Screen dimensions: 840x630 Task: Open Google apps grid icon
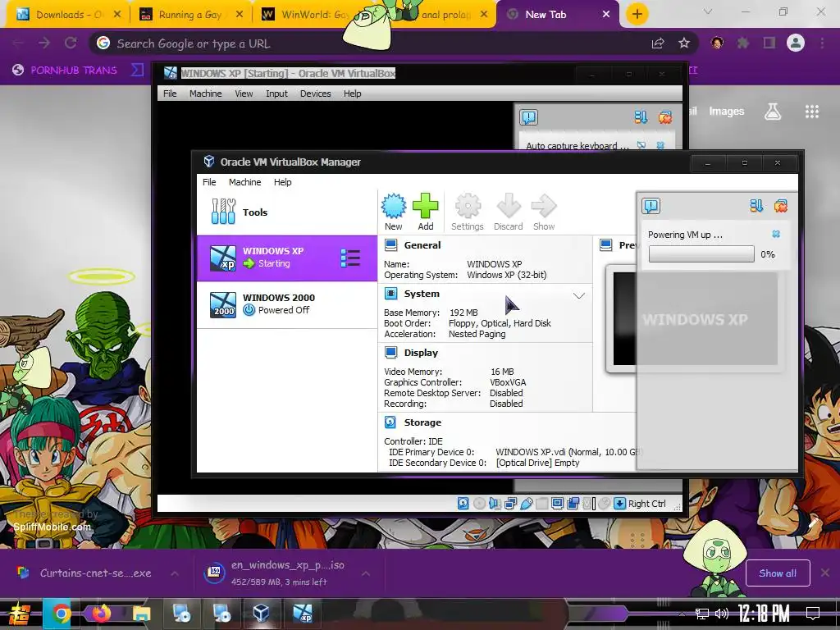tap(812, 112)
